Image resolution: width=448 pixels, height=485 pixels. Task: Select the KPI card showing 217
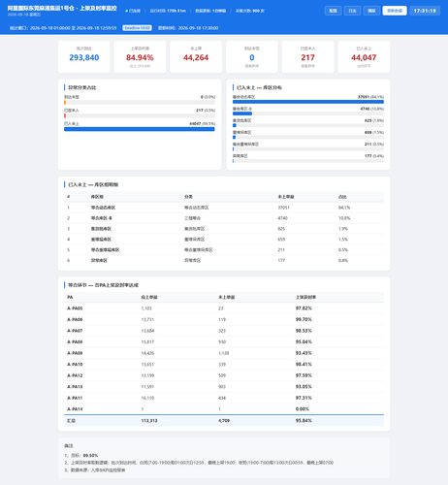click(307, 57)
